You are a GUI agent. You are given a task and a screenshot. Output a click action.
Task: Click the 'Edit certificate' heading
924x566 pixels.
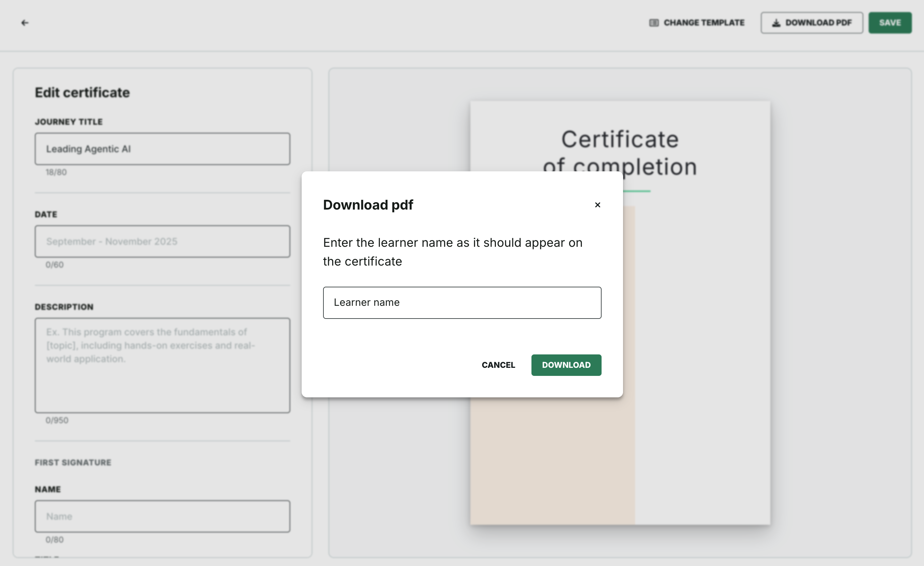coord(83,93)
